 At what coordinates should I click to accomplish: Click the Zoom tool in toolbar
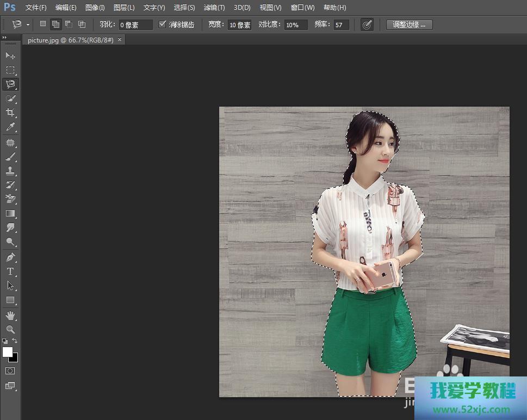click(10, 330)
